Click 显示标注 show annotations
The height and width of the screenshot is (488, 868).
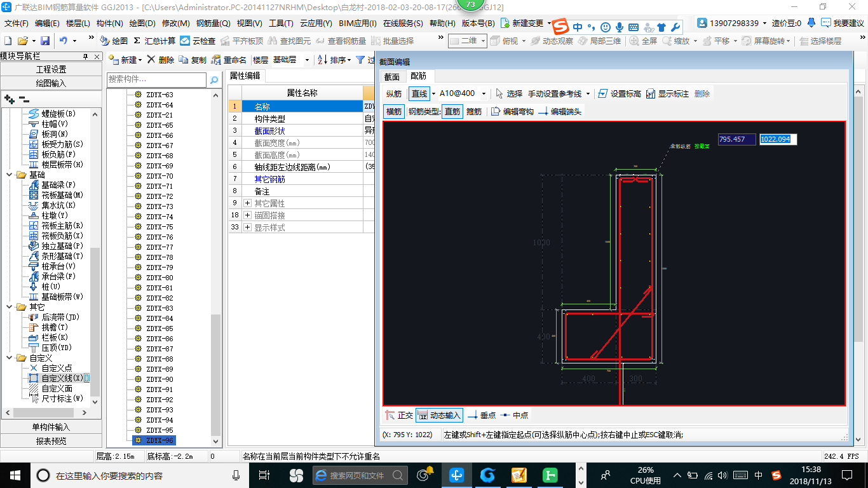pyautogui.click(x=667, y=93)
